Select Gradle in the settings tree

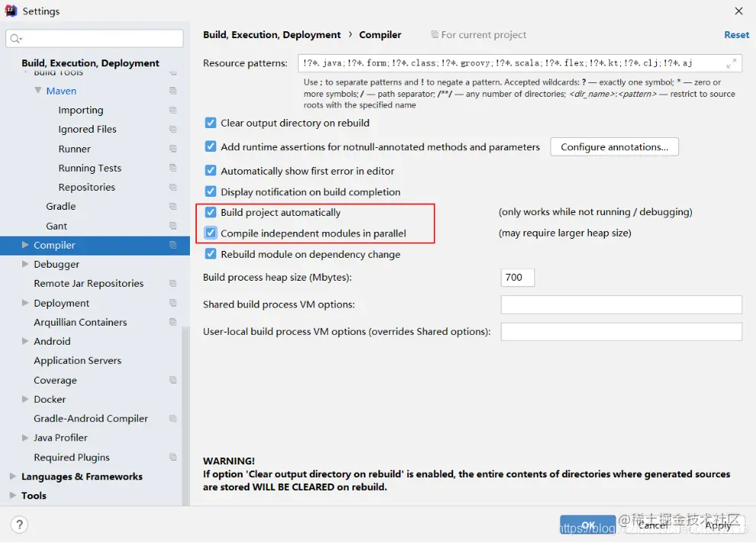click(x=61, y=206)
